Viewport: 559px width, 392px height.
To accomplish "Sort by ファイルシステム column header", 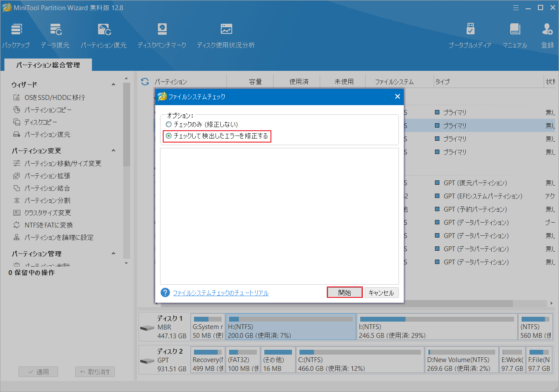I will (x=394, y=81).
